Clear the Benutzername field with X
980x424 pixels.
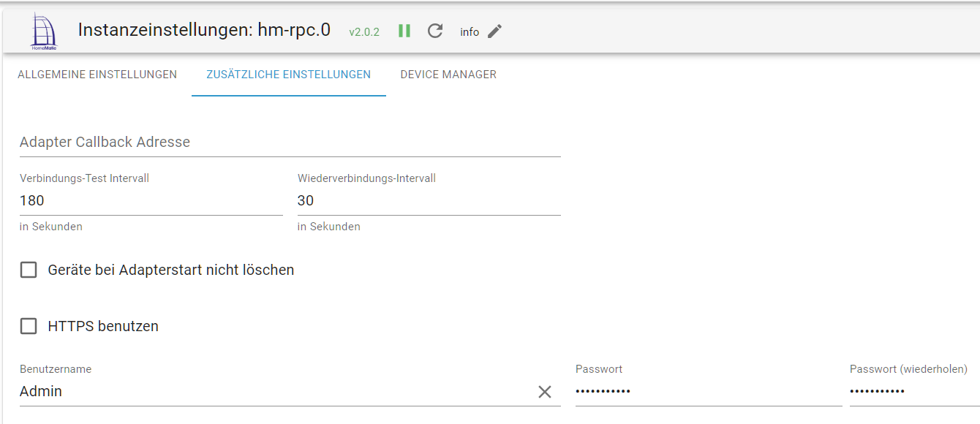click(545, 392)
